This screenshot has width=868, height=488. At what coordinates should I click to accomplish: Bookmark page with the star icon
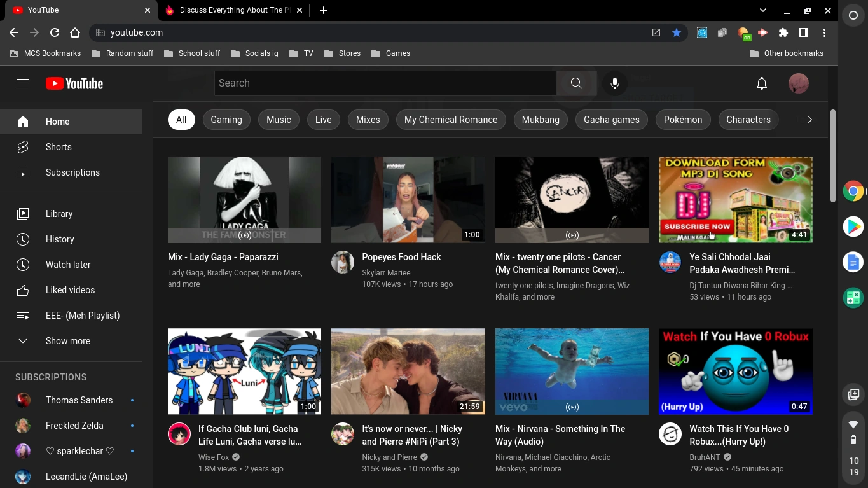[x=677, y=32]
